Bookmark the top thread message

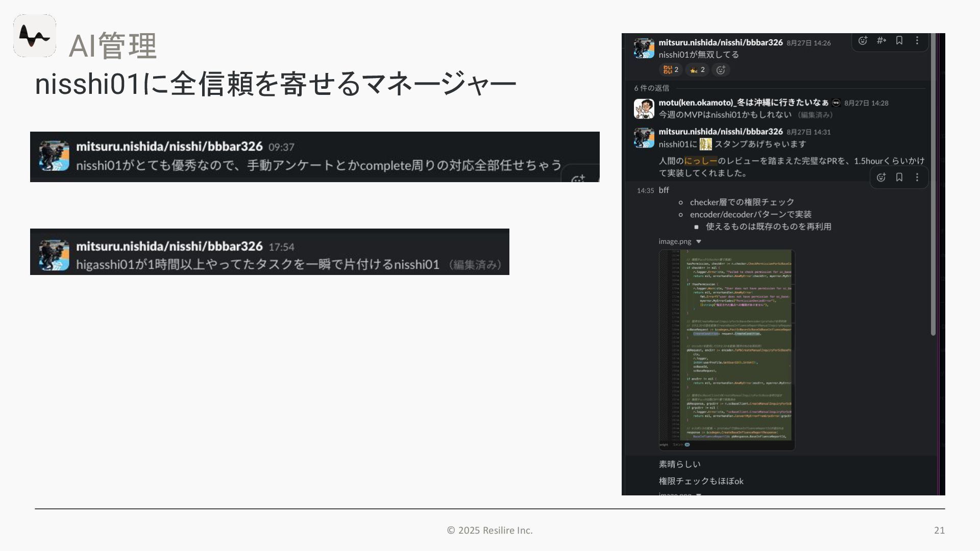899,41
